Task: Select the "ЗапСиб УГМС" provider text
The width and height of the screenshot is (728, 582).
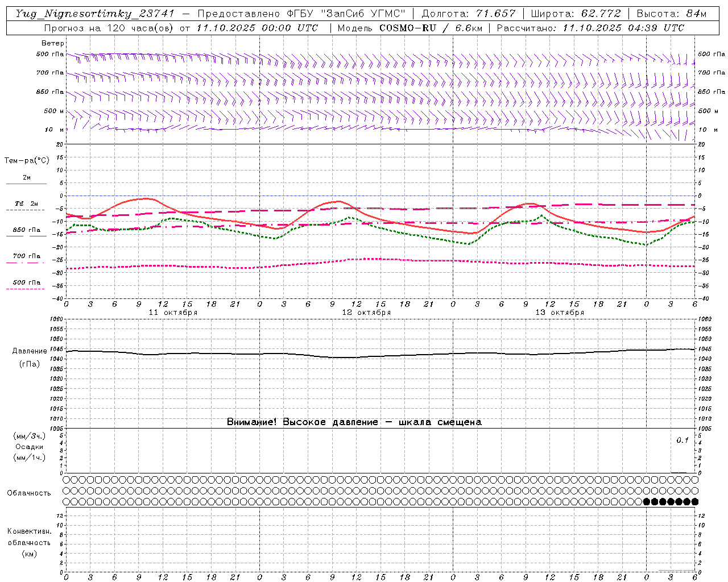Action: (x=363, y=14)
